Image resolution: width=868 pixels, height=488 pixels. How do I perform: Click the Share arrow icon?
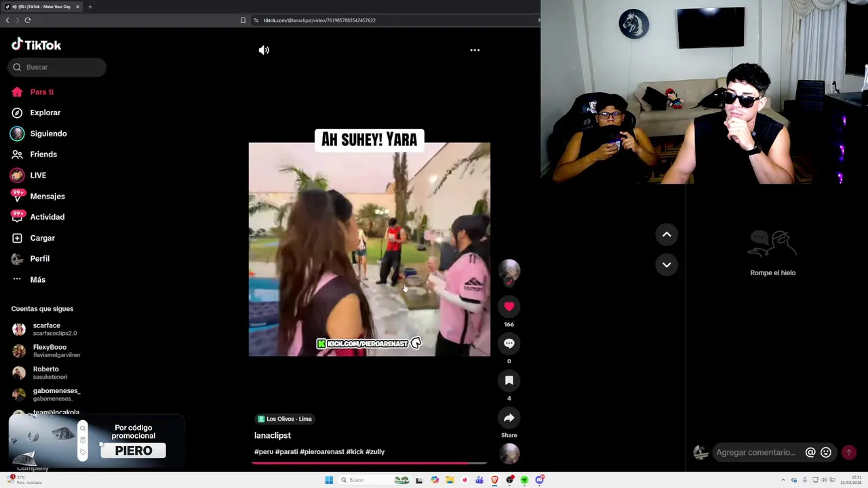point(509,418)
